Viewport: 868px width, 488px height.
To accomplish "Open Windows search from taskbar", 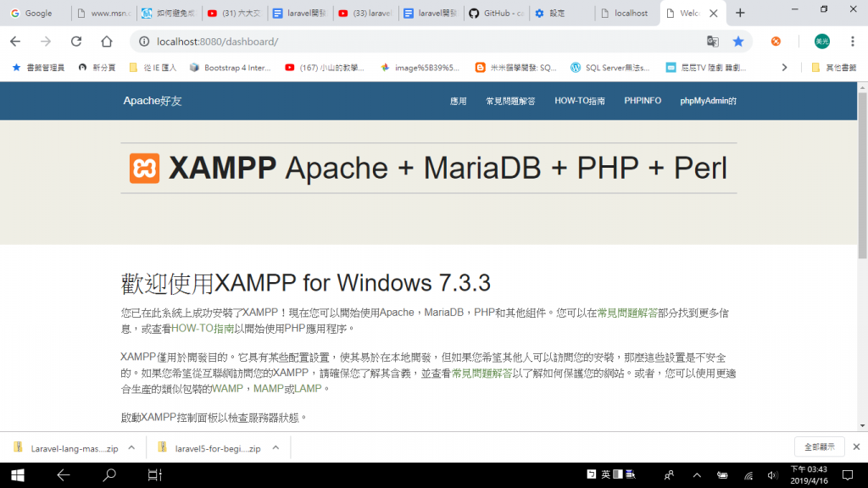I will 109,475.
